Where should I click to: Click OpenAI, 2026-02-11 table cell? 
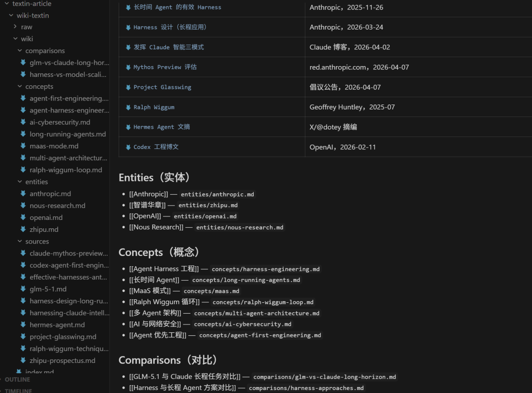click(343, 147)
